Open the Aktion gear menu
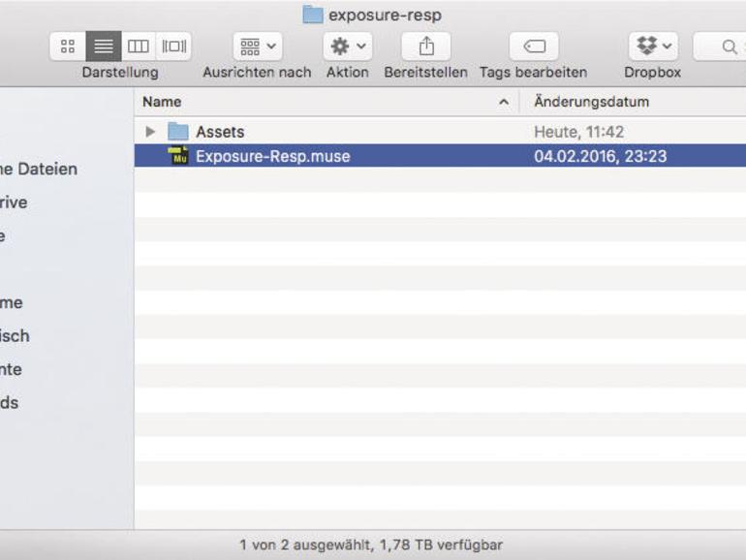The image size is (746, 560). coord(347,47)
